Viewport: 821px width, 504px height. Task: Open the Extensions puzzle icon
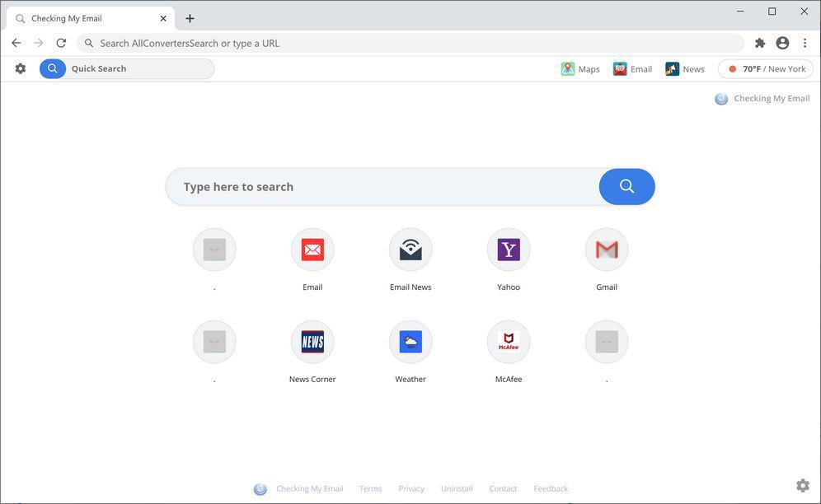coord(760,43)
